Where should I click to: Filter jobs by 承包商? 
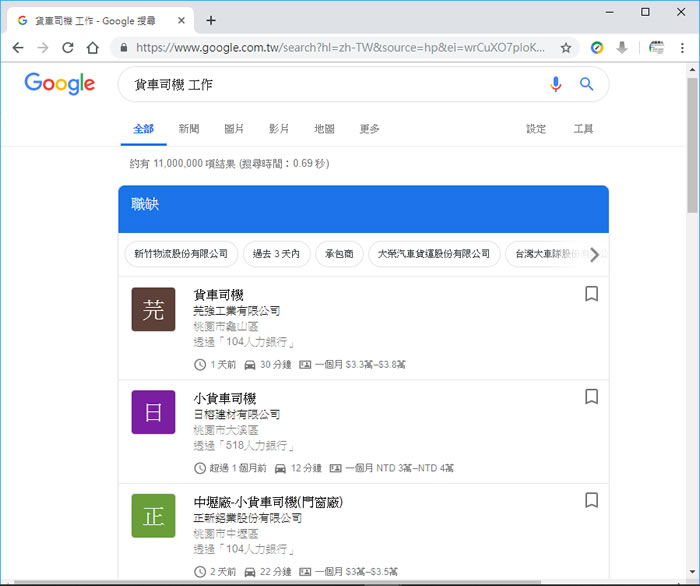point(339,254)
